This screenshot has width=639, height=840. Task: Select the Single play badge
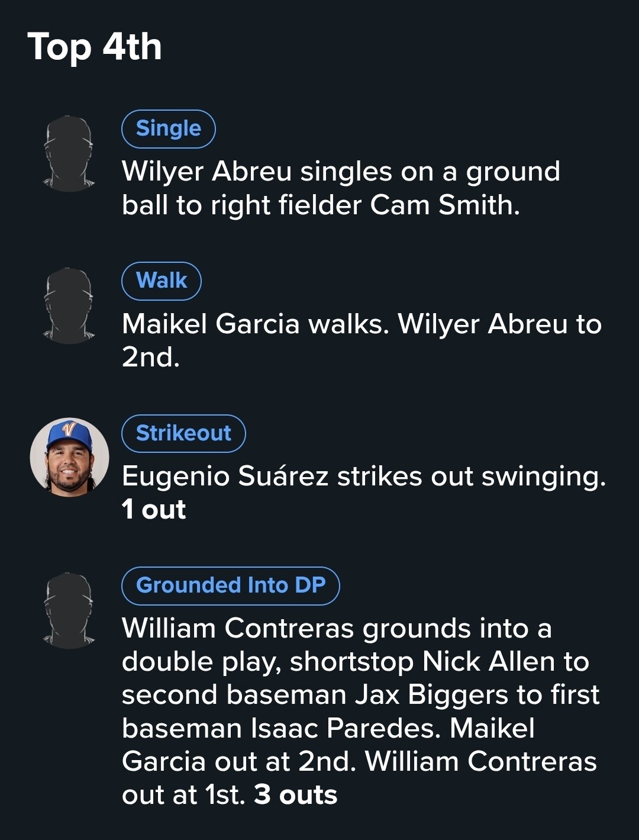(x=168, y=128)
